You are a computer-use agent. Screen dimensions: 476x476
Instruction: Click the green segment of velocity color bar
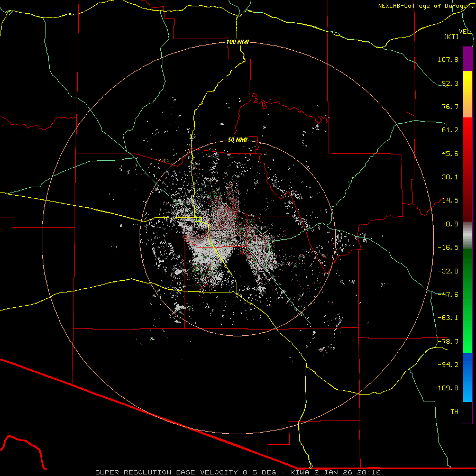(x=467, y=300)
